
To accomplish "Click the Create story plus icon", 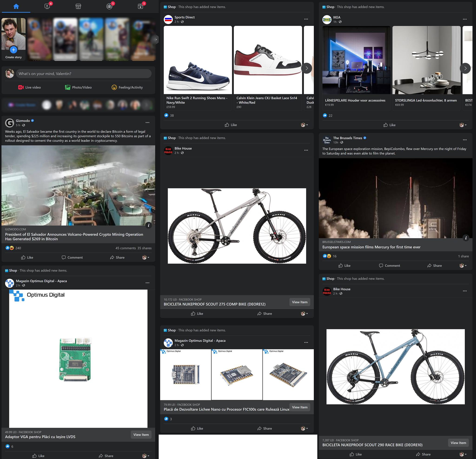I will click(x=13, y=50).
